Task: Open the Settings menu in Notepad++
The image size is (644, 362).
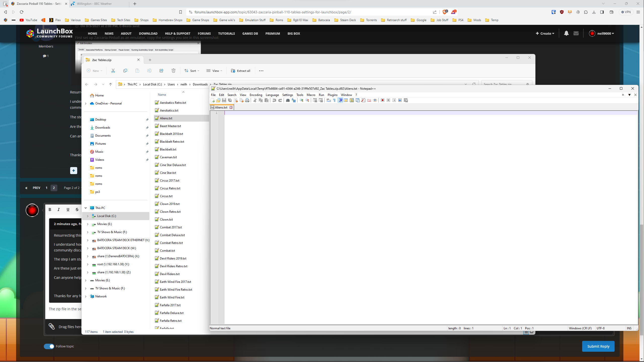Action: coord(287,95)
